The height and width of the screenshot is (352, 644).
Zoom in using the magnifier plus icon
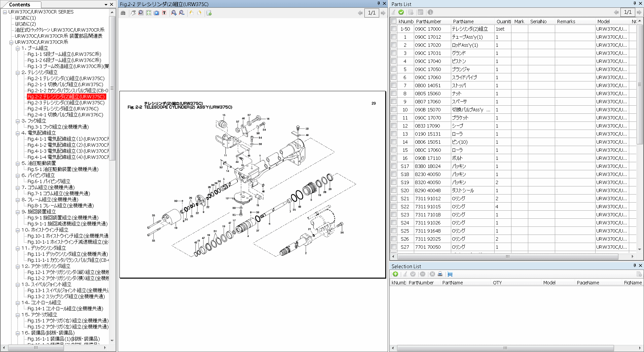click(x=174, y=13)
